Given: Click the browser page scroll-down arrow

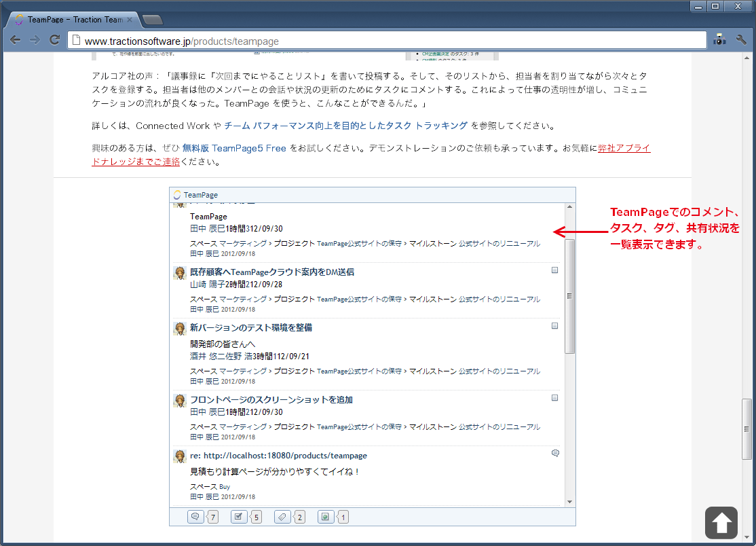Looking at the screenshot, I should (x=747, y=537).
